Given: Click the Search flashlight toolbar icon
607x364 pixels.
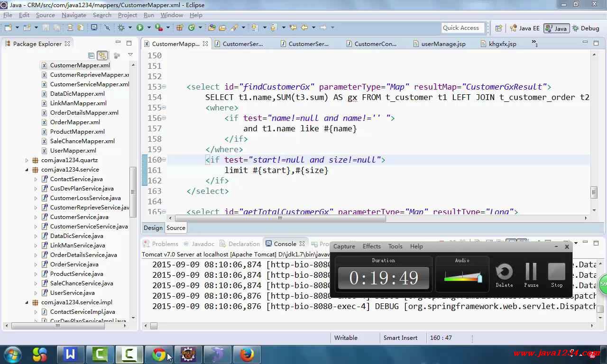Looking at the screenshot, I should coord(234,27).
